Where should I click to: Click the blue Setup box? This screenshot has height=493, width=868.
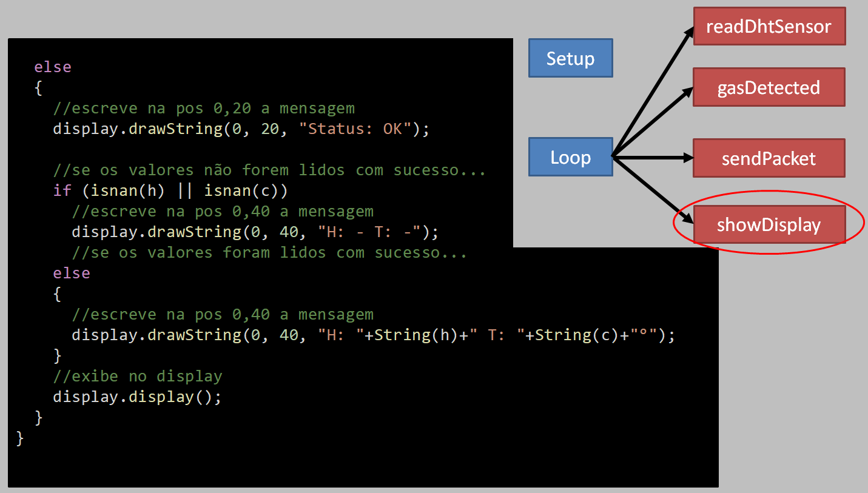click(x=570, y=58)
